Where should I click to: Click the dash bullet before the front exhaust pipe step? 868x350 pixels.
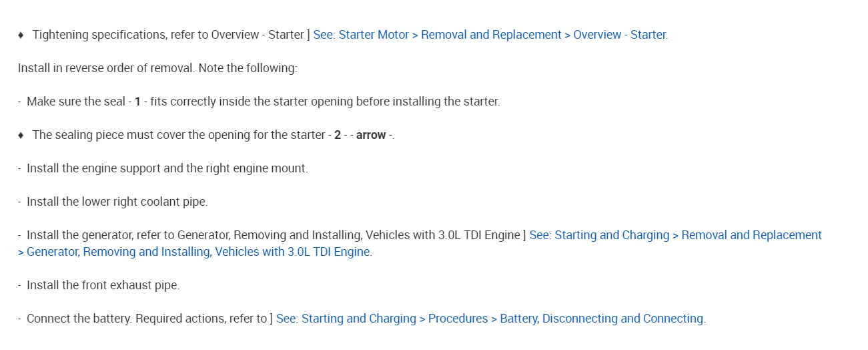pos(20,285)
